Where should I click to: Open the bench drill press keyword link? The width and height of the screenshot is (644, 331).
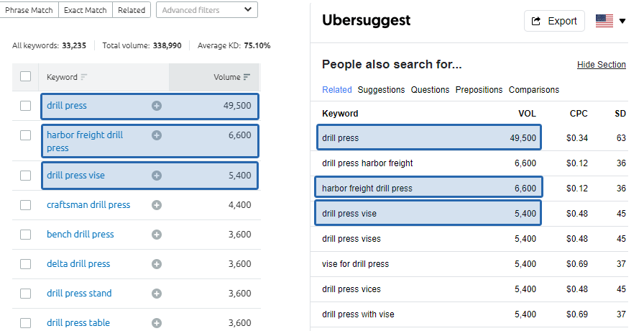(x=80, y=235)
